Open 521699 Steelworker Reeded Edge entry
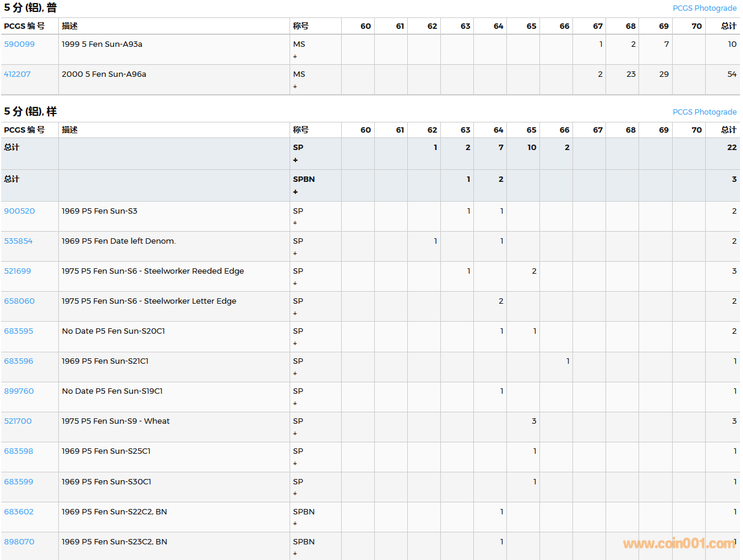 [x=19, y=271]
